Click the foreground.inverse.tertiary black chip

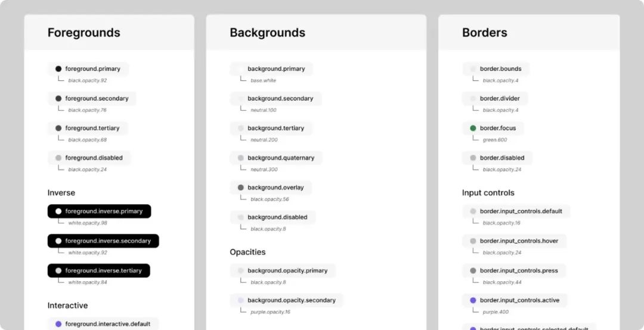pyautogui.click(x=98, y=270)
